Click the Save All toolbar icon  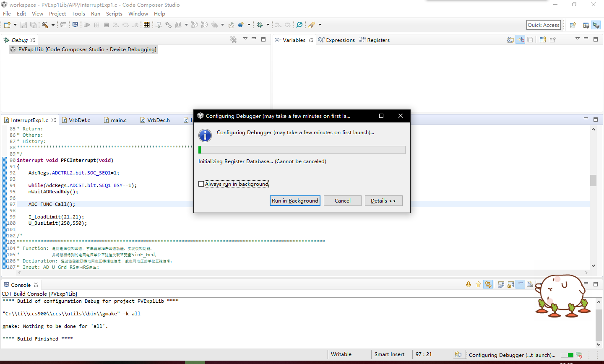click(33, 25)
